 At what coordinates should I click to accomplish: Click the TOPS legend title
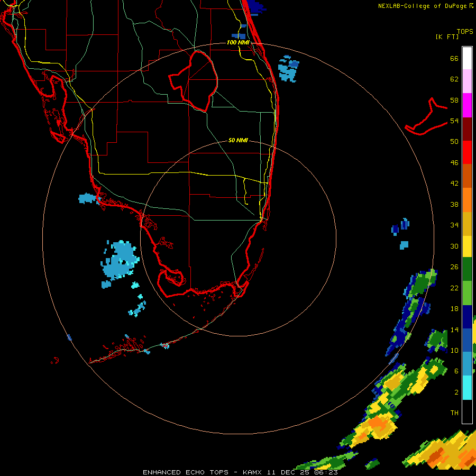coord(465,31)
